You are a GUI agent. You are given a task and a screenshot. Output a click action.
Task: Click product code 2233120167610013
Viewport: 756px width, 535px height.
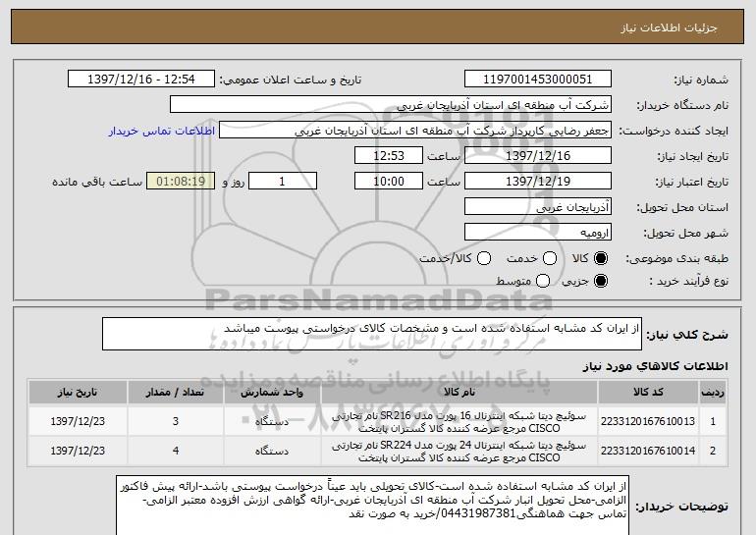[648, 421]
